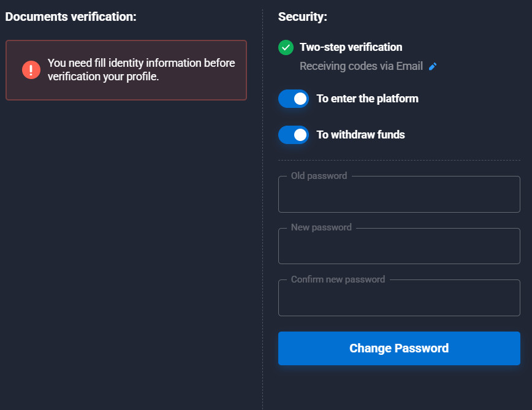
Task: Click the green checkmark verification icon
Action: 286,47
